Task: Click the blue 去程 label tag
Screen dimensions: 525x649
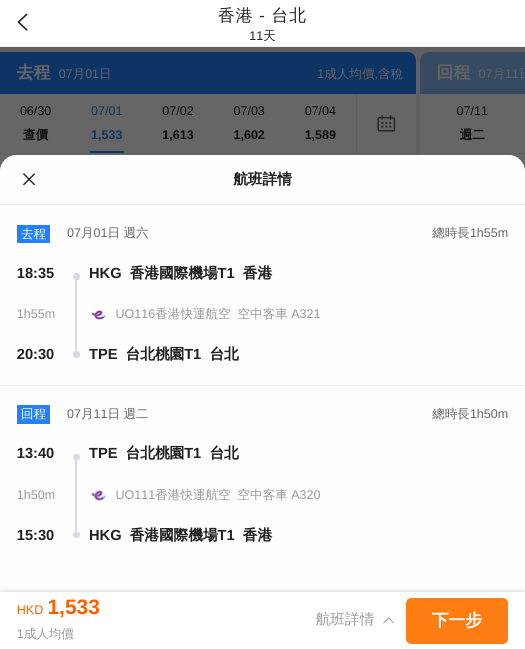Action: 34,234
